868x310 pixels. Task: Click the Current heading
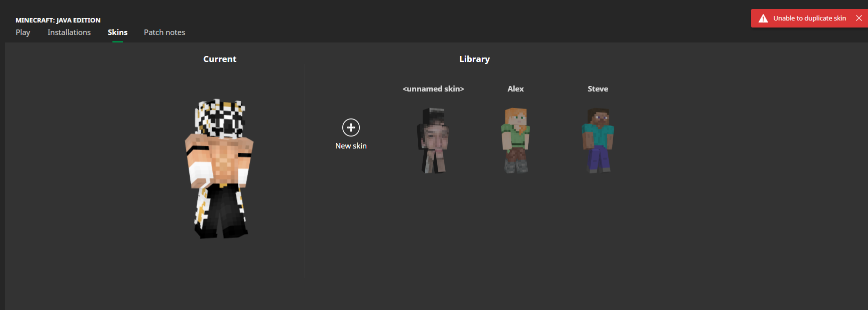(220, 59)
